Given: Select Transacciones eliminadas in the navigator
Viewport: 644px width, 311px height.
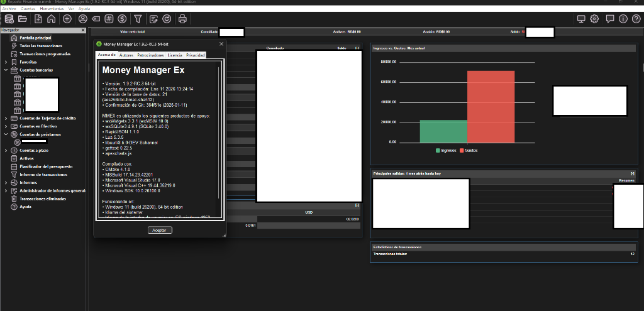Looking at the screenshot, I should point(42,199).
